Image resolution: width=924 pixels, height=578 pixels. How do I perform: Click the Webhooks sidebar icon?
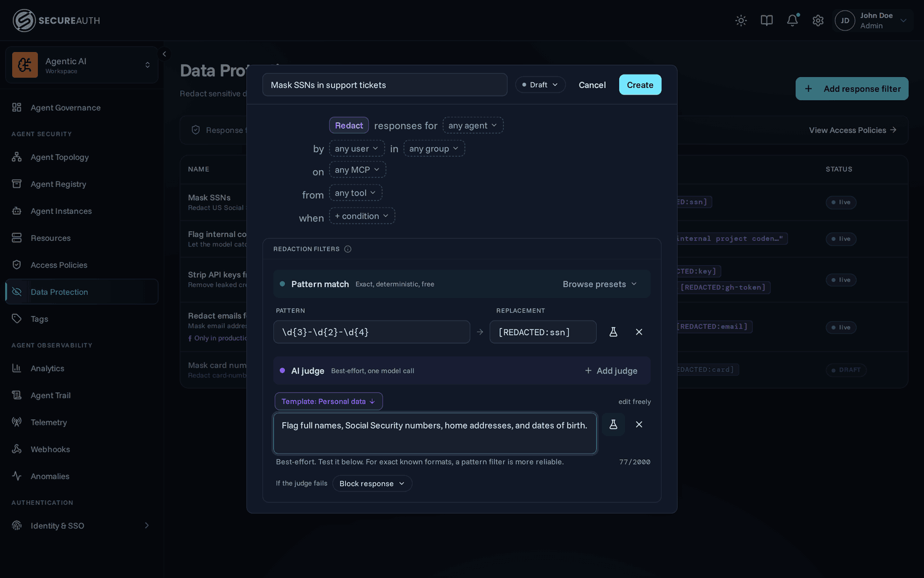click(17, 449)
